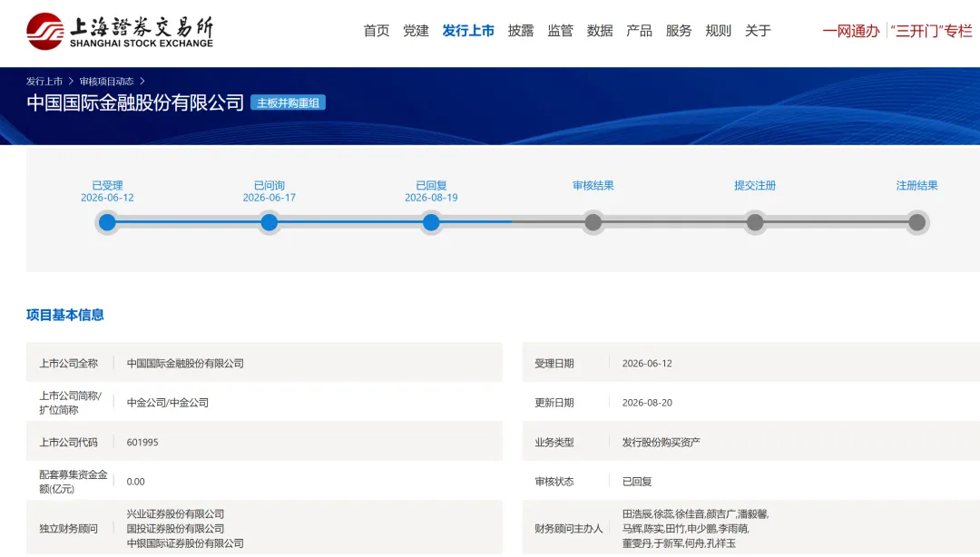Click the Shanghai Stock Exchange logo
The height and width of the screenshot is (557, 980).
tap(120, 31)
